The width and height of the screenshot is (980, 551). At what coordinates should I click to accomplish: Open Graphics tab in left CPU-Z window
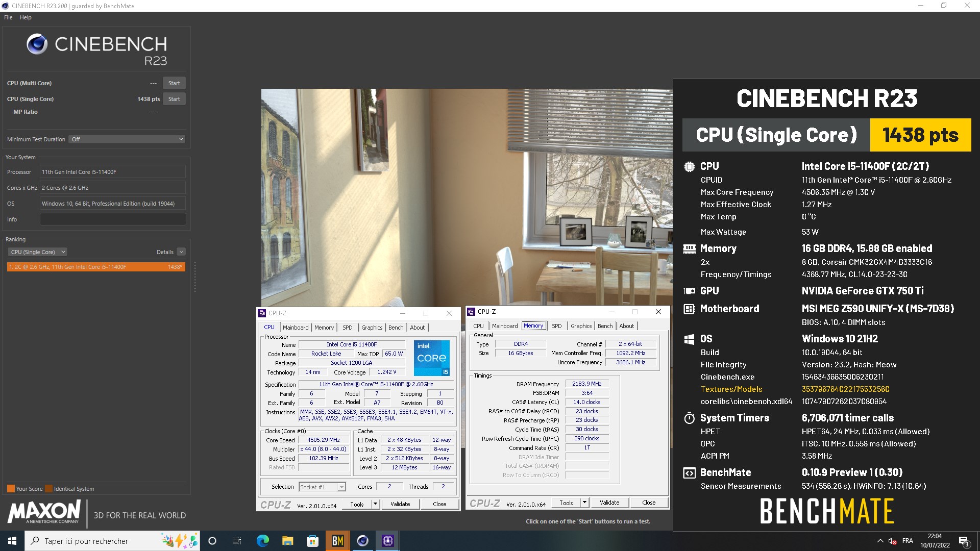coord(372,328)
